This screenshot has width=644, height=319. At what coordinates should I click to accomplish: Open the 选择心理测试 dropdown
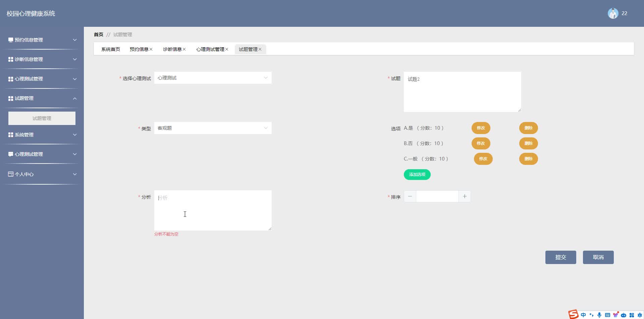pyautogui.click(x=213, y=78)
